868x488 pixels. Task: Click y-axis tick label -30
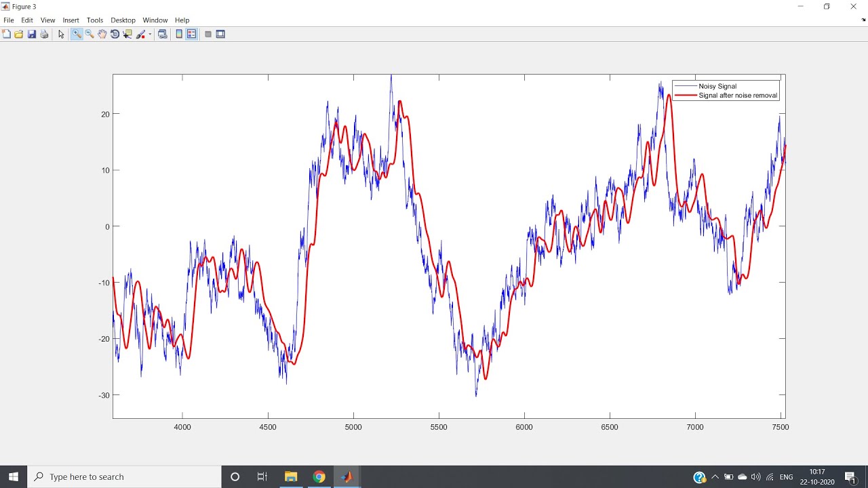(x=104, y=395)
